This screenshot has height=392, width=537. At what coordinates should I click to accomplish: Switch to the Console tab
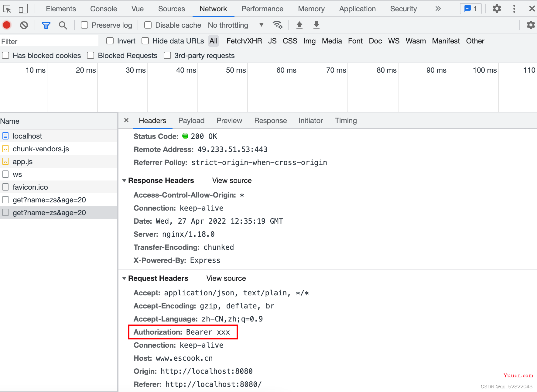pyautogui.click(x=104, y=9)
